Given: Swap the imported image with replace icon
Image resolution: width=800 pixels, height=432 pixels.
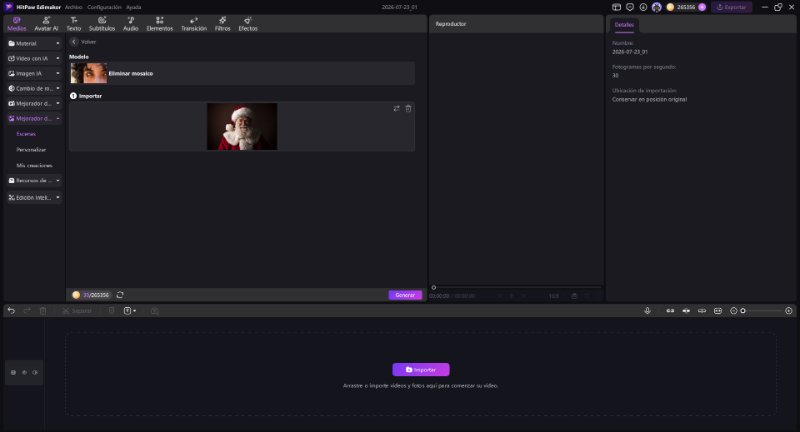Looking at the screenshot, I should click(x=396, y=109).
